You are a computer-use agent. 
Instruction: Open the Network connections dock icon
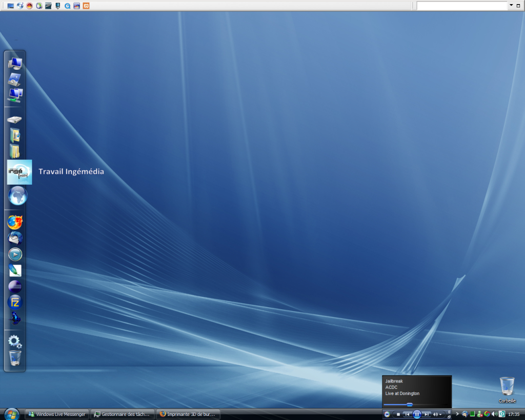click(x=15, y=95)
